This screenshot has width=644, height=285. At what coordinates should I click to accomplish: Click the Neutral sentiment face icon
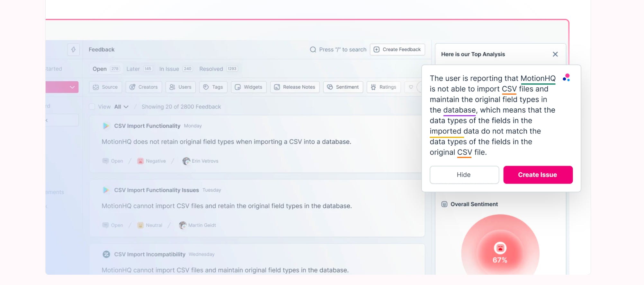tap(140, 225)
